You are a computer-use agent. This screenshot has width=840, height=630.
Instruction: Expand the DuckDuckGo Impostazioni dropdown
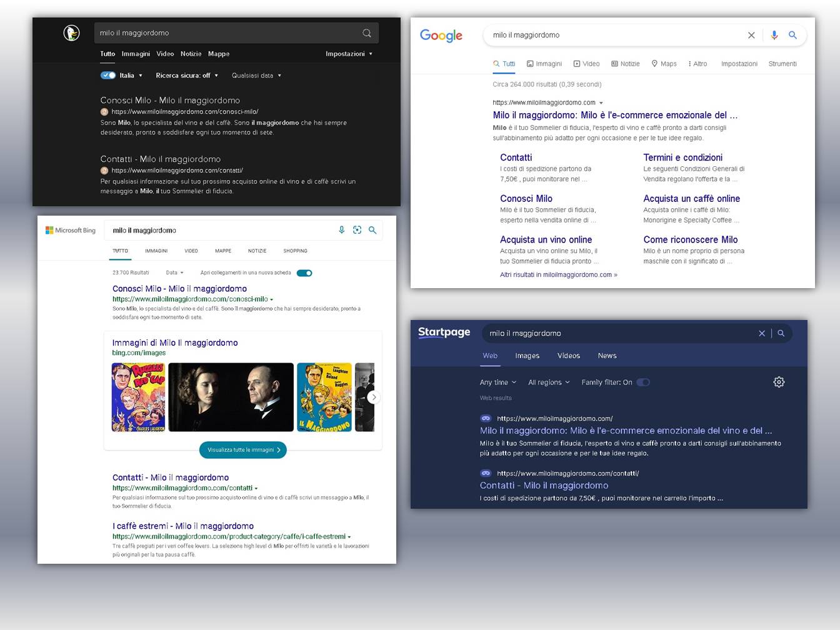pyautogui.click(x=349, y=54)
